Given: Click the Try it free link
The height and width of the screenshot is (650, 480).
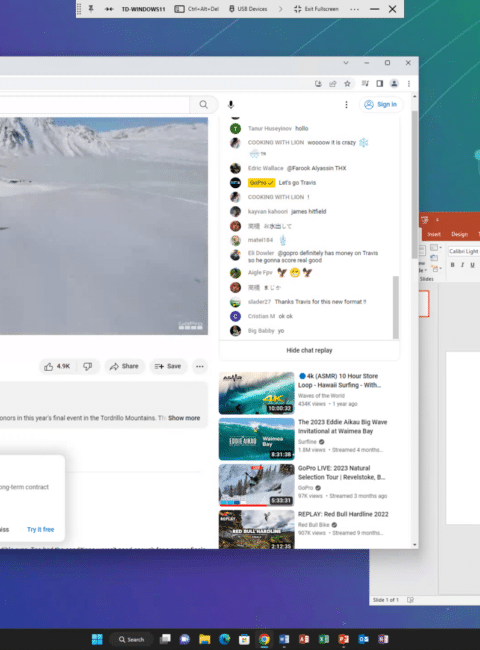Looking at the screenshot, I should click(x=41, y=530).
